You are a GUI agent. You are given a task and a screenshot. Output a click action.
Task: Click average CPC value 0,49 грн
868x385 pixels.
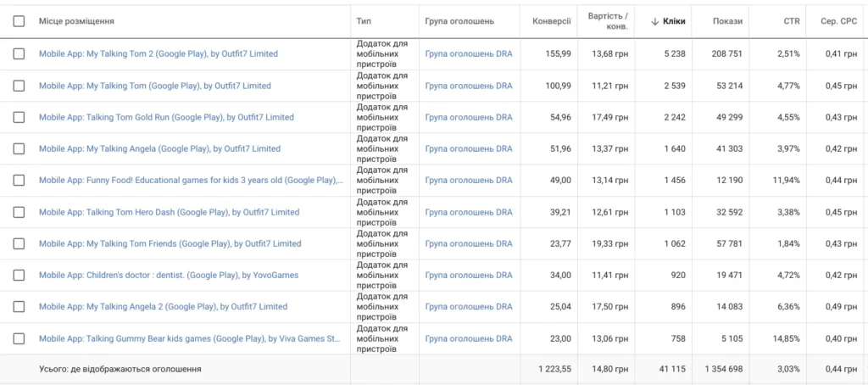[x=840, y=307]
